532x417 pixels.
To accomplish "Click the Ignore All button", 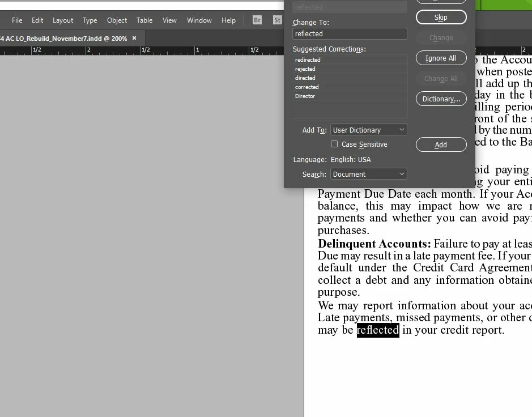I will 441,58.
